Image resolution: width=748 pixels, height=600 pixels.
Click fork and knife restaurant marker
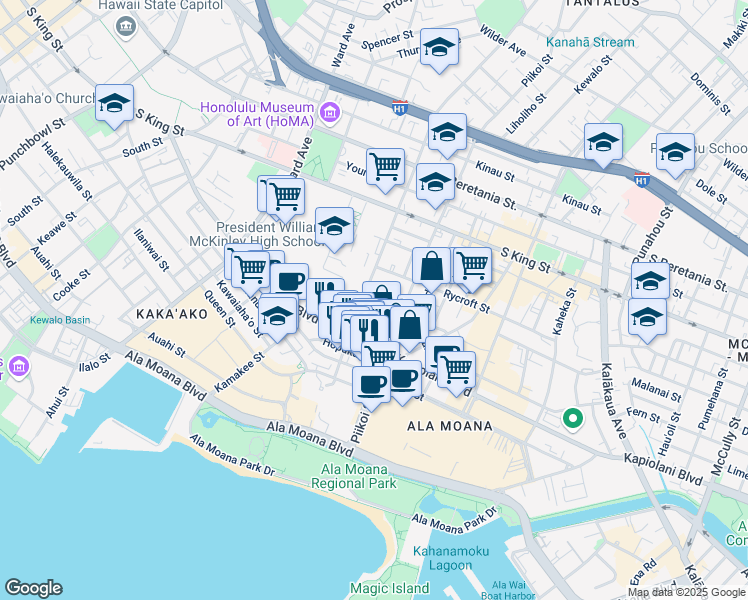pyautogui.click(x=369, y=334)
